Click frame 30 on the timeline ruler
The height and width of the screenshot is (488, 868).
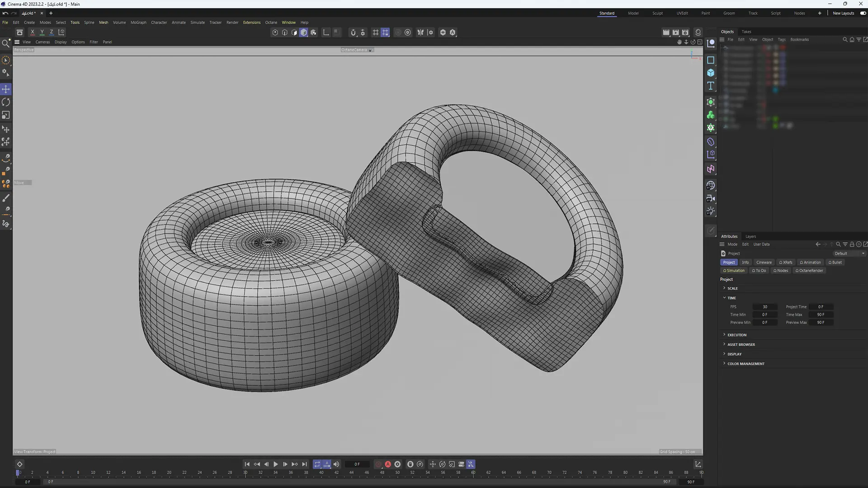[245, 473]
